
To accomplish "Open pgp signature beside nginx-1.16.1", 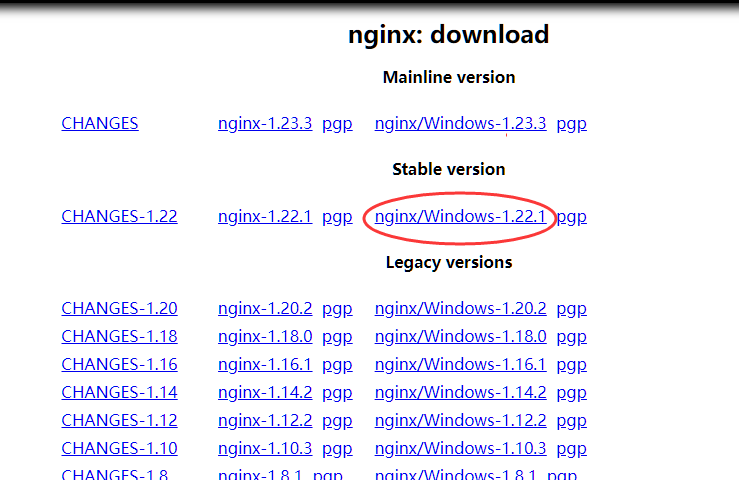I will 337,365.
